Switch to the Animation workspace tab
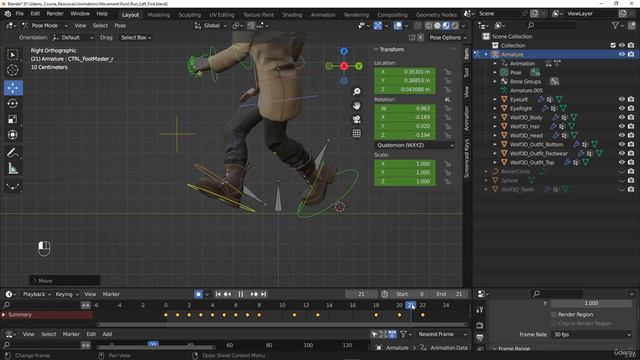The width and height of the screenshot is (640, 360). coord(323,15)
